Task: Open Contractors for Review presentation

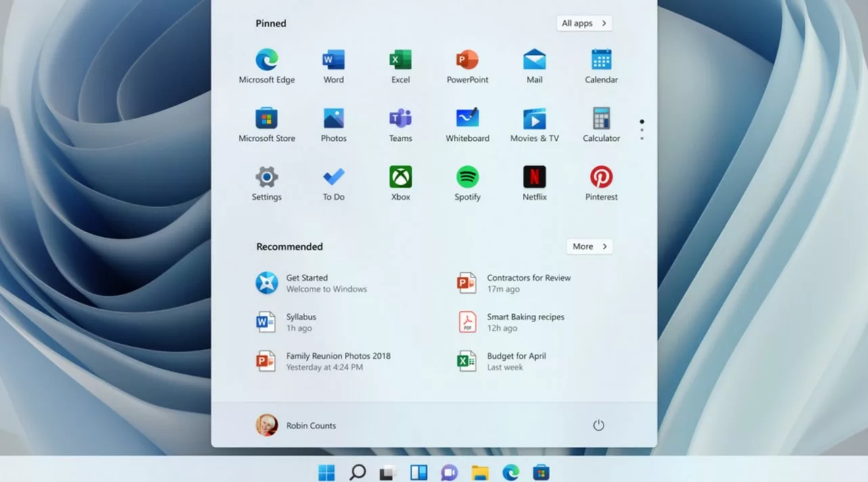Action: pos(513,283)
